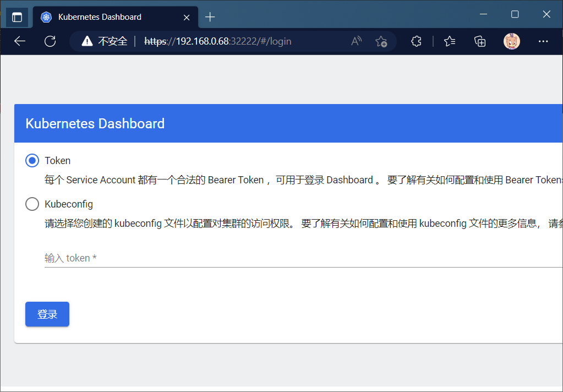
Task: Select the Kubeconfig radio button
Action: [x=32, y=204]
